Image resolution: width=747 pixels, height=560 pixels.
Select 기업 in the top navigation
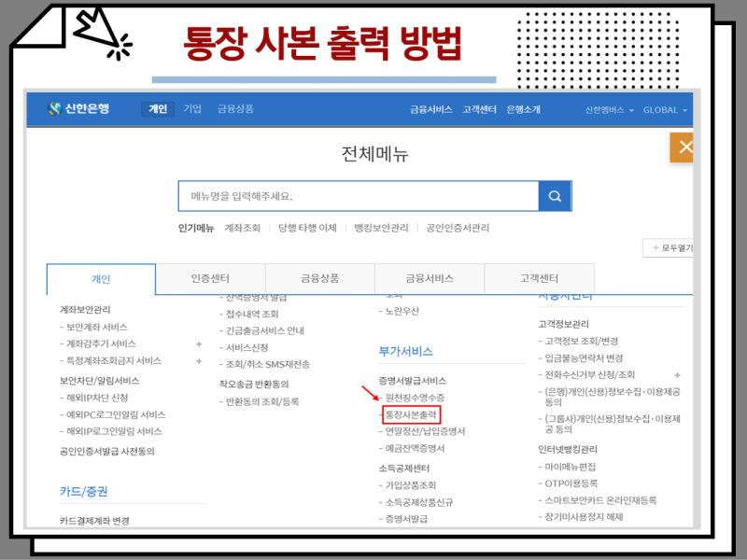191,107
